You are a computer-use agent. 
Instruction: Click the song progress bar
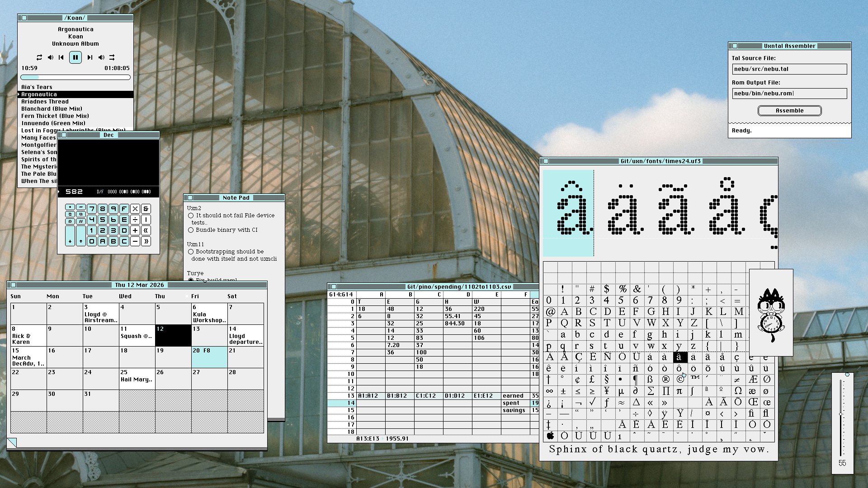(75, 77)
